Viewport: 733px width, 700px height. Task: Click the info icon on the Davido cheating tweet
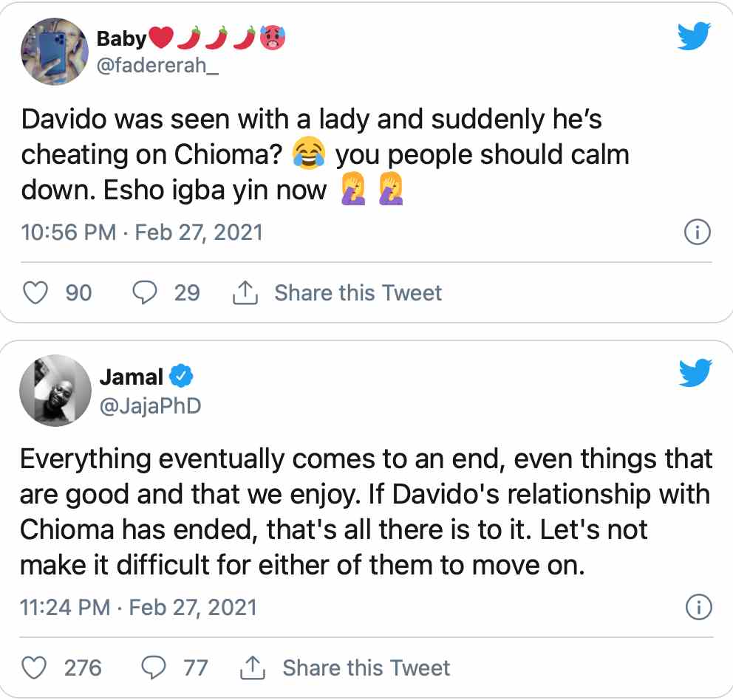[x=698, y=233]
